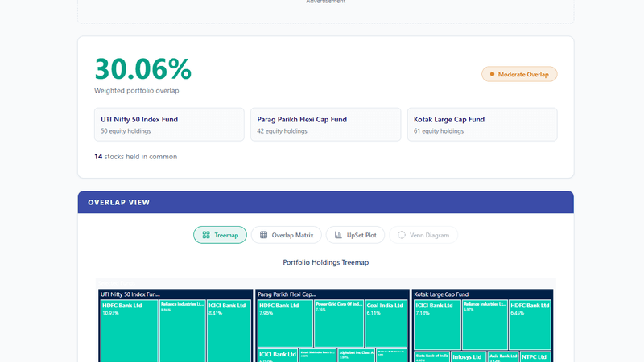Click ICICI Bank Ltd 7.18% treemap tile

(437, 325)
